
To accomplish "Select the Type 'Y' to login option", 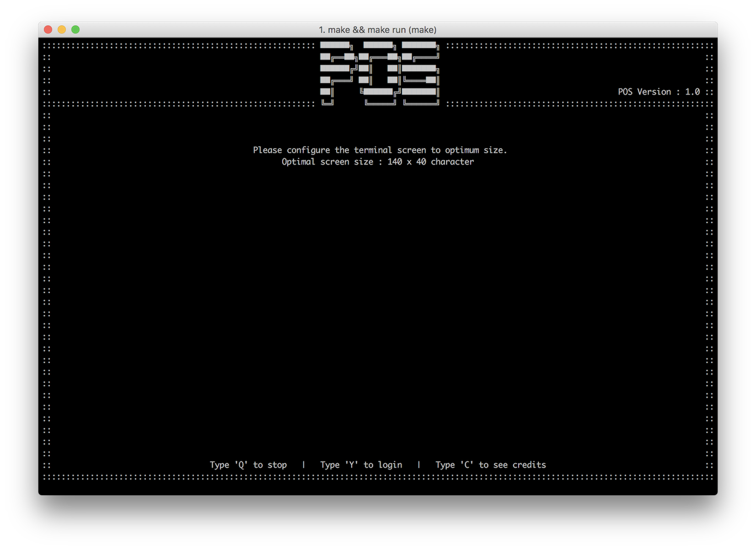I will coord(361,465).
